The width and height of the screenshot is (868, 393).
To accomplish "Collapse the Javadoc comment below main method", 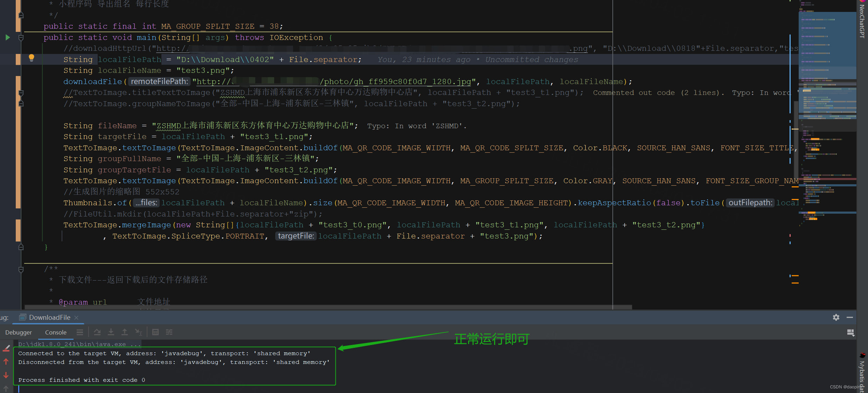I will coord(21,269).
